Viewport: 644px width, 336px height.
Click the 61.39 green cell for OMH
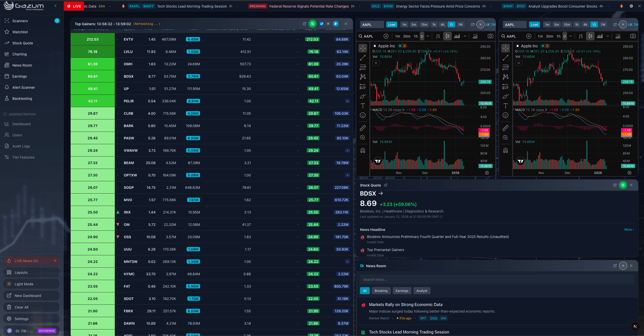pyautogui.click(x=93, y=64)
